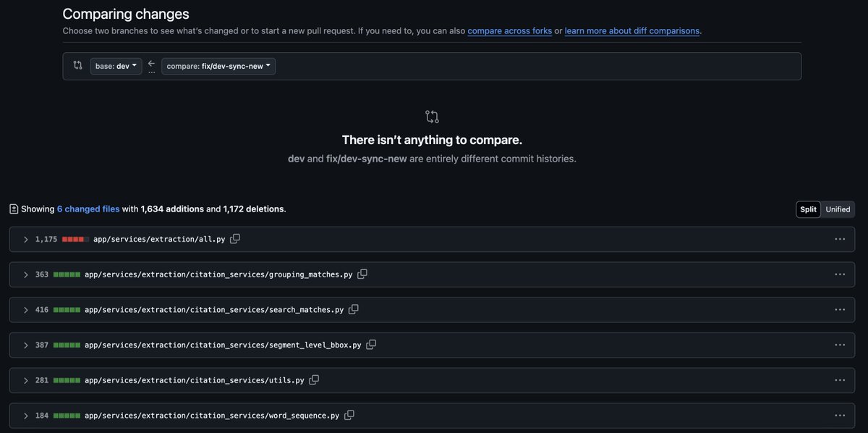Copy the word_sequence.py file path
The image size is (868, 433).
click(x=349, y=416)
